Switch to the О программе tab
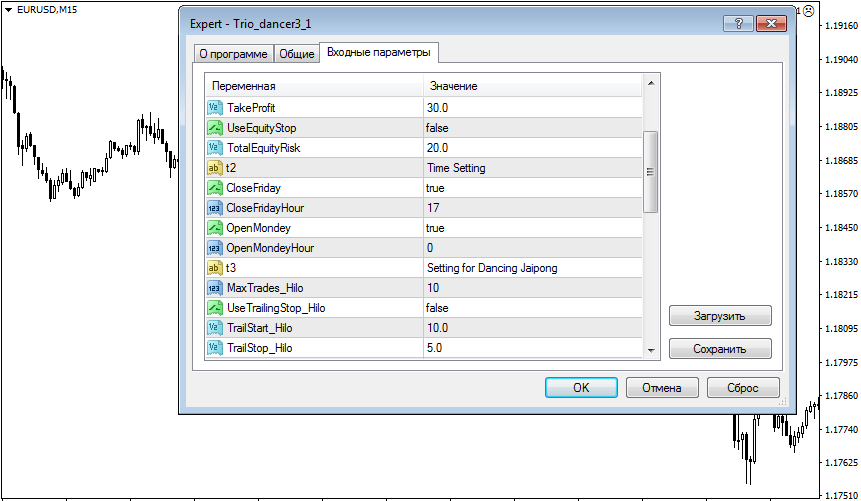 (x=231, y=54)
